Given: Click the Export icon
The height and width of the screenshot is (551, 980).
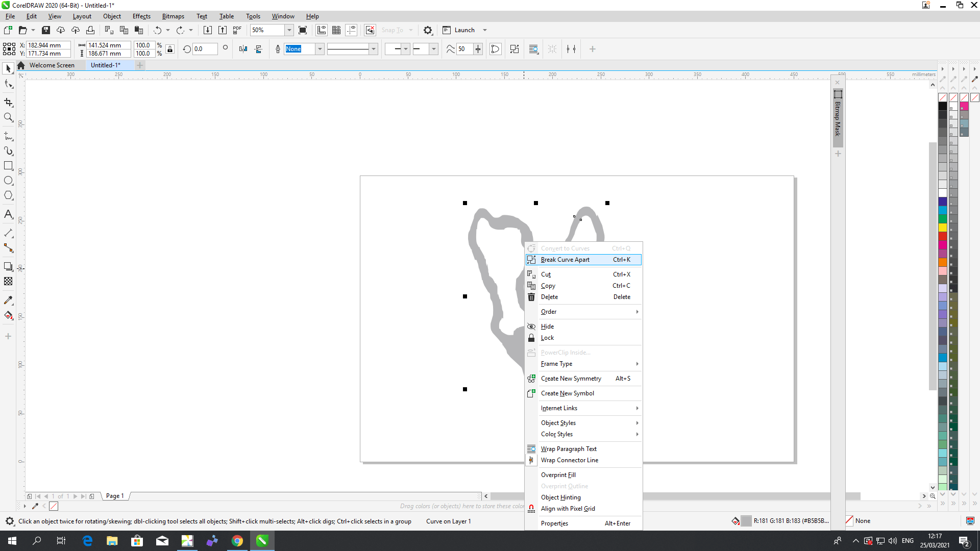Looking at the screenshot, I should (223, 30).
